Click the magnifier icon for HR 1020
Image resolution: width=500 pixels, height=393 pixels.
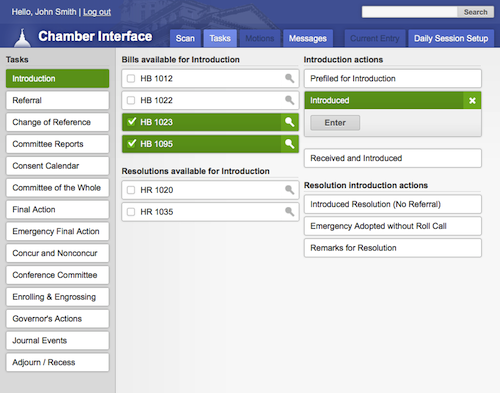[289, 190]
